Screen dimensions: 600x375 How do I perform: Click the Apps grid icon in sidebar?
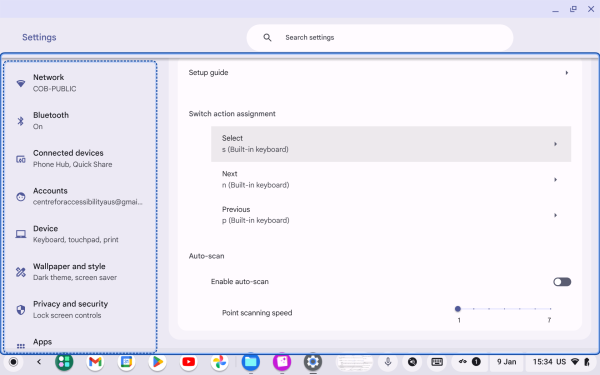(21, 346)
